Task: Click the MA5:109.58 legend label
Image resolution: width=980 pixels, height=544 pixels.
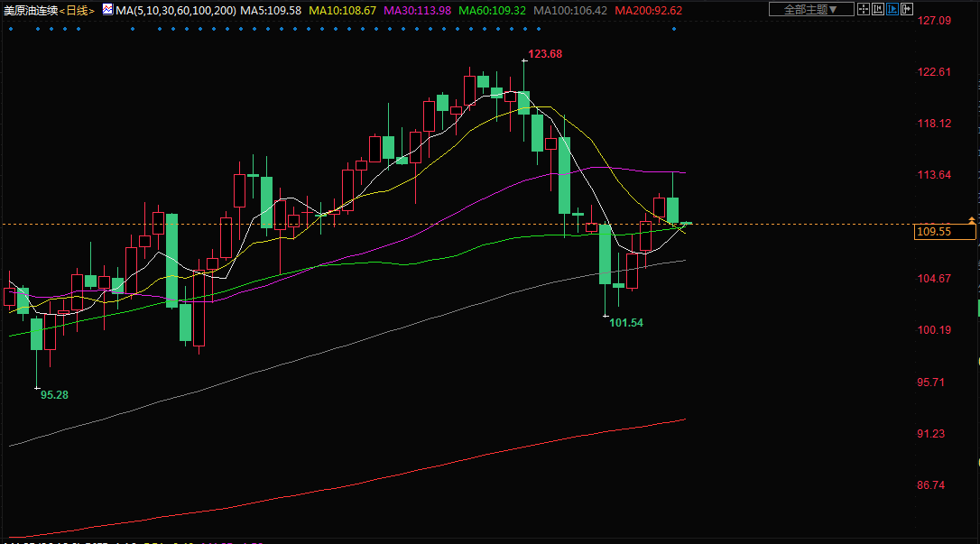Action: click(x=270, y=9)
